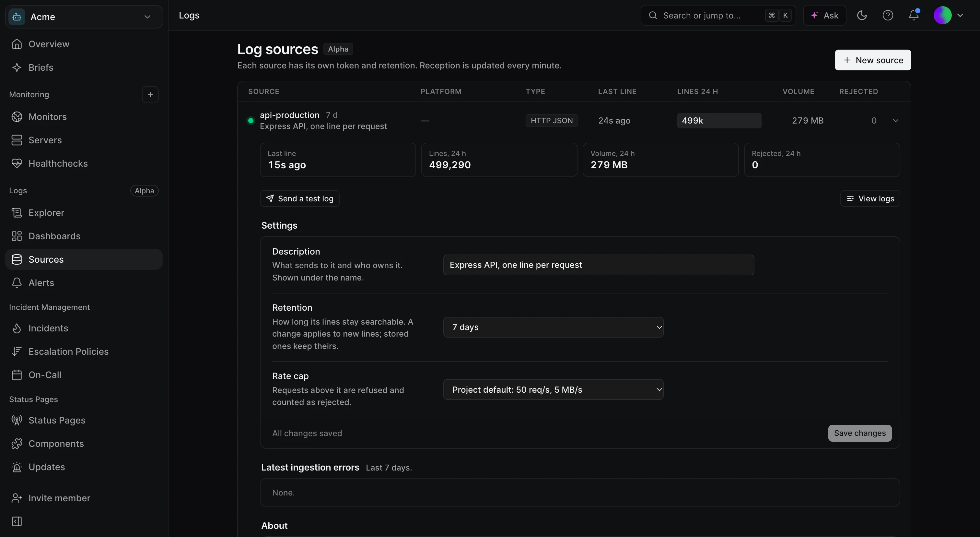Click the Healthchecks heart icon
This screenshot has width=980, height=537.
point(17,163)
